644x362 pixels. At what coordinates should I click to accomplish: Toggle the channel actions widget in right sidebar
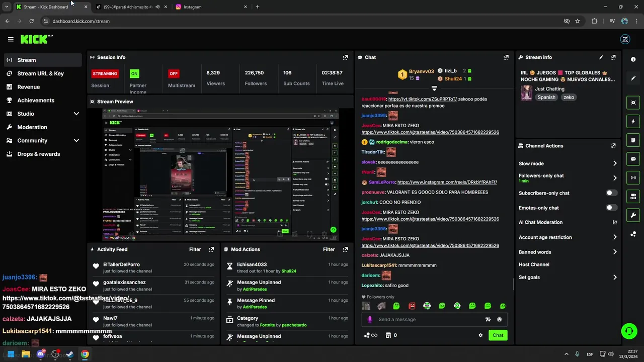coord(633,197)
